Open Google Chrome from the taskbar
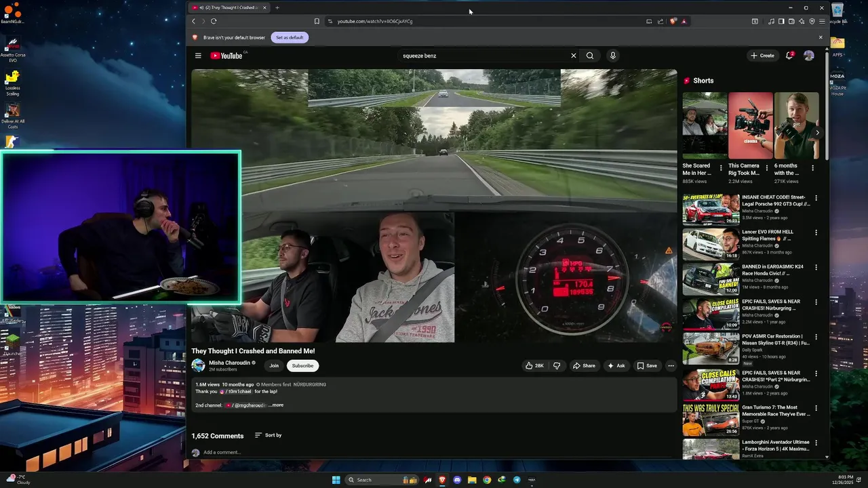The width and height of the screenshot is (868, 488). coord(487,480)
